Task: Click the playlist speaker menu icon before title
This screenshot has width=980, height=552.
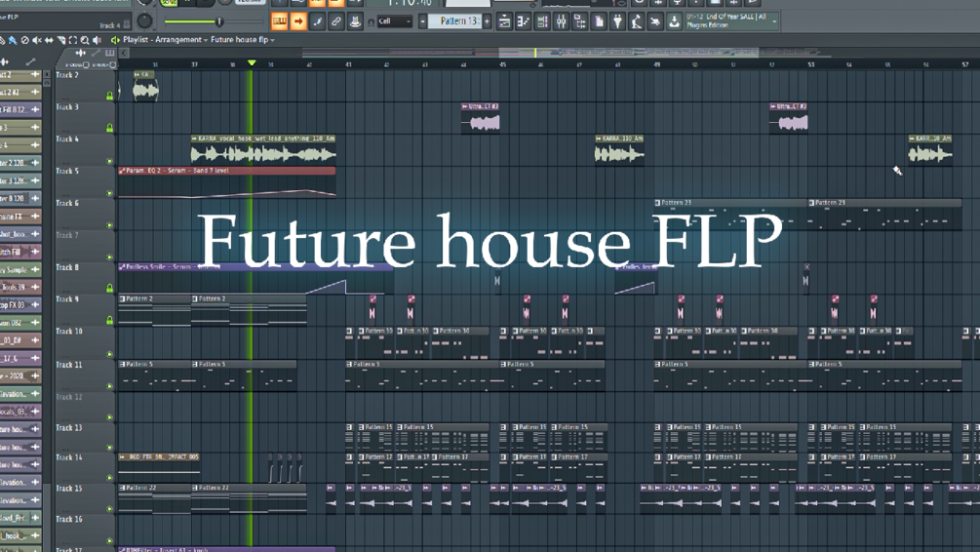Action: pos(115,39)
